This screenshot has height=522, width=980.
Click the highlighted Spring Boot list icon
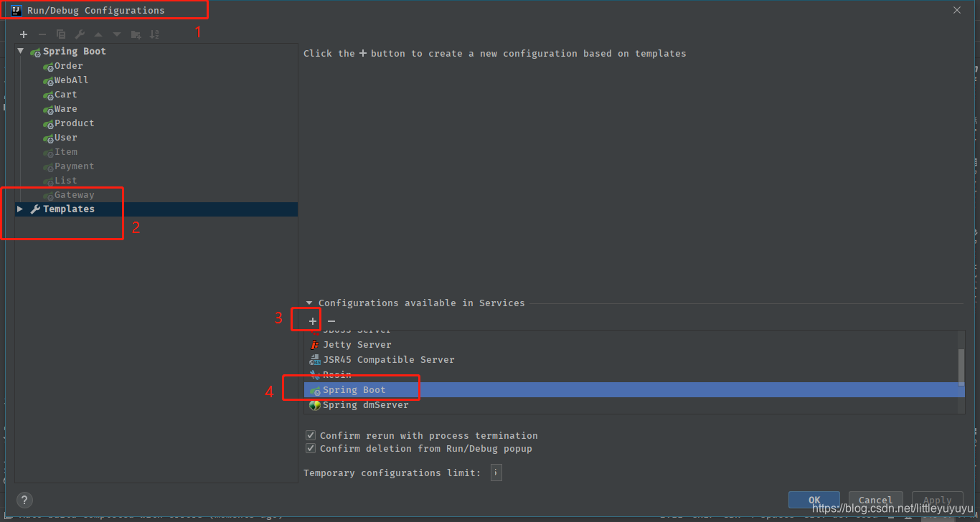[315, 390]
